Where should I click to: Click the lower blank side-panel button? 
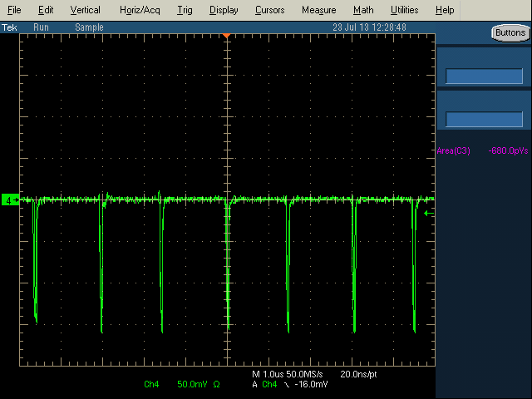point(484,119)
